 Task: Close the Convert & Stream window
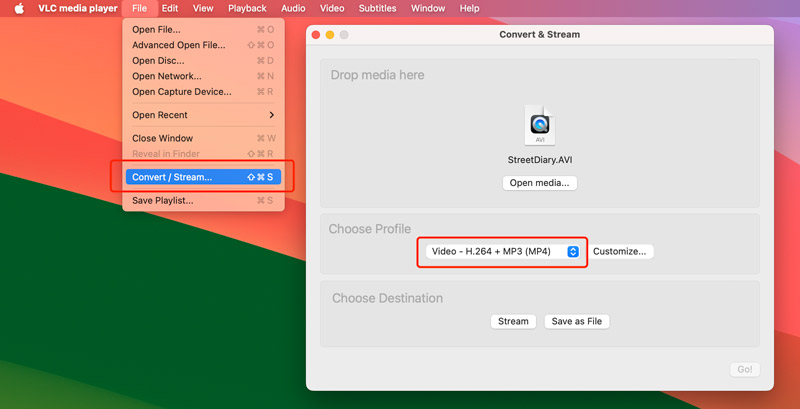[x=316, y=35]
